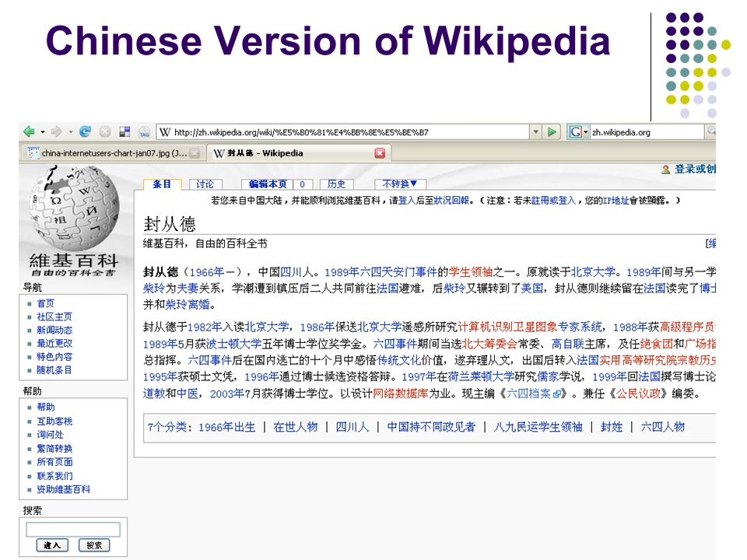
Task: Open 中国持不同政见者 category link
Action: pos(431,427)
